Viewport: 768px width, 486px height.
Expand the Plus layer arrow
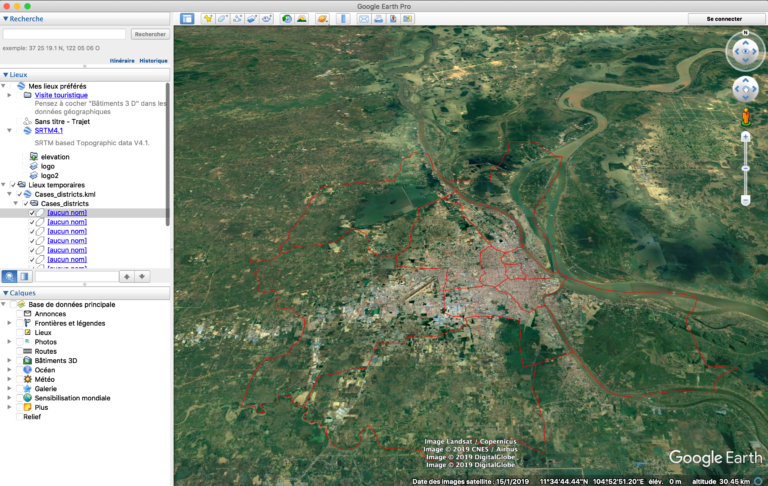click(x=9, y=407)
